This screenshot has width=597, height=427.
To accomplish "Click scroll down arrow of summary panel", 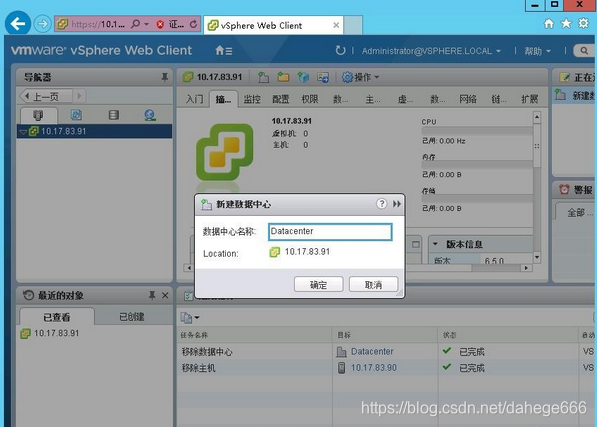I will coord(537,257).
